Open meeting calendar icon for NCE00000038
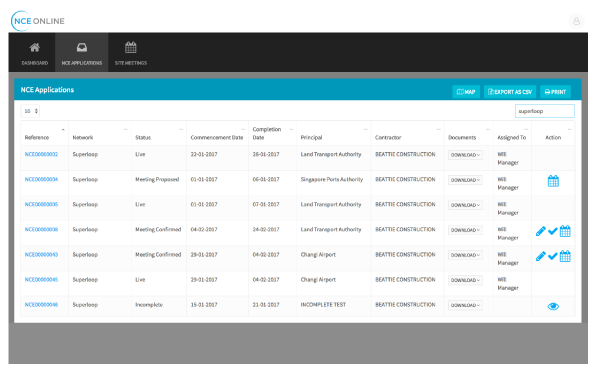 click(x=565, y=231)
